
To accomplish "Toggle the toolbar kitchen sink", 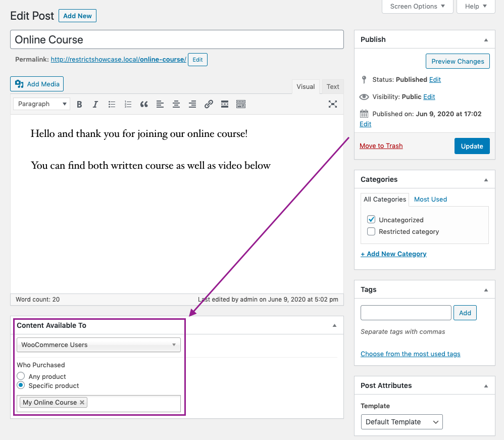I will [241, 104].
